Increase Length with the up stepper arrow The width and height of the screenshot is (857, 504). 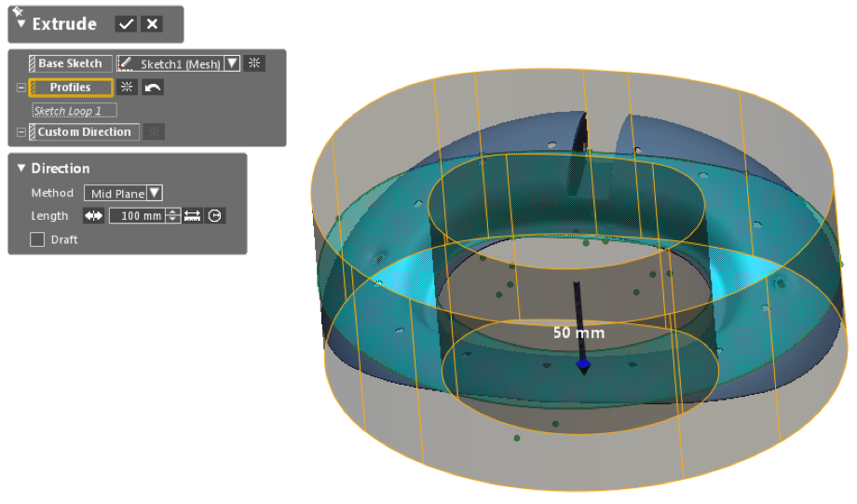click(172, 212)
